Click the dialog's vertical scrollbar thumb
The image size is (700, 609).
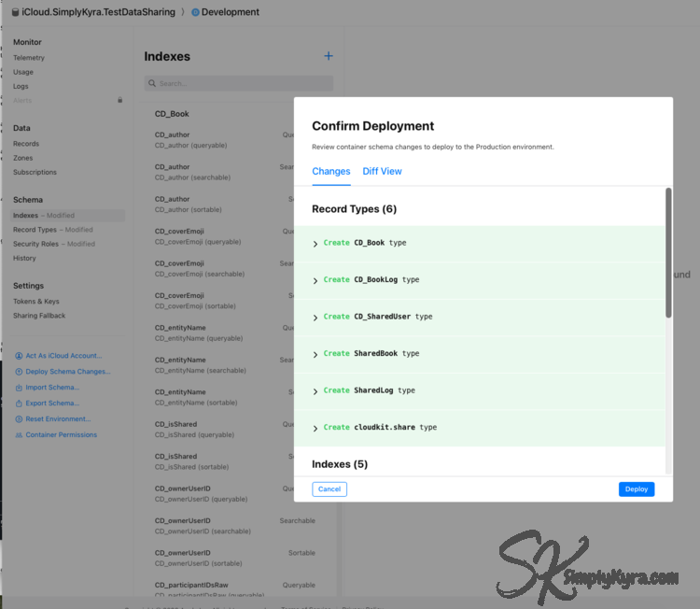click(668, 253)
